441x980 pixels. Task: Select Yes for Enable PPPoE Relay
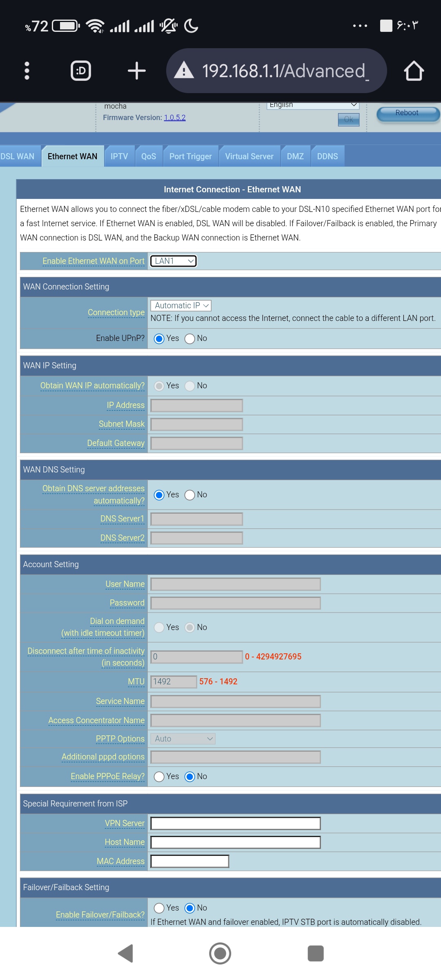pyautogui.click(x=159, y=777)
